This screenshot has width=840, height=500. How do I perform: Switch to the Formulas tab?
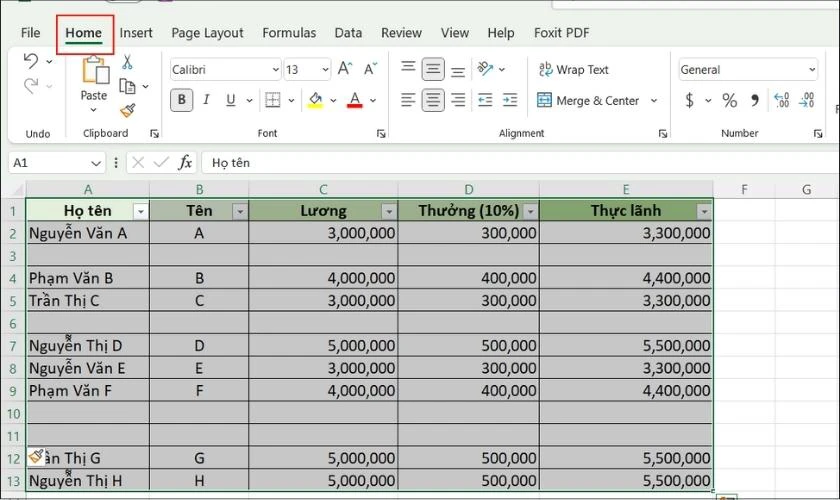point(289,33)
